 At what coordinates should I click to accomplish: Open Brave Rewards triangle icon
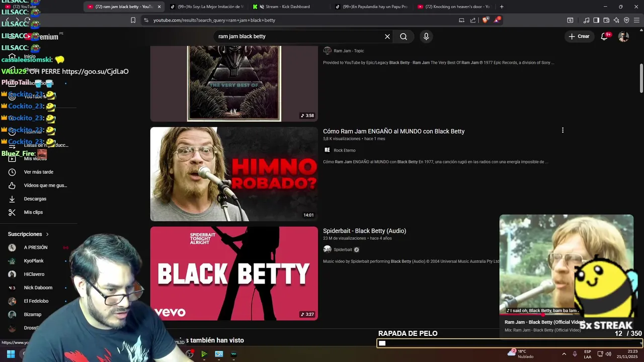[x=497, y=20]
